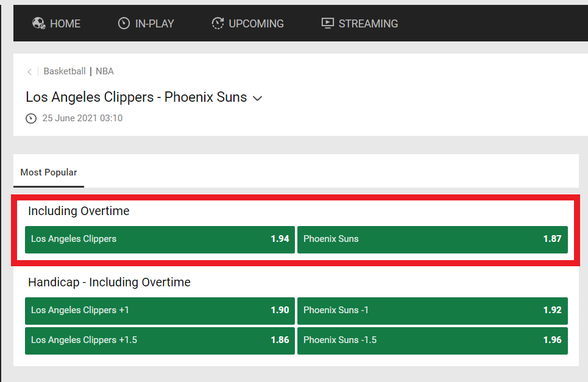Select the Most Popular tab
The height and width of the screenshot is (382, 588).
click(49, 172)
